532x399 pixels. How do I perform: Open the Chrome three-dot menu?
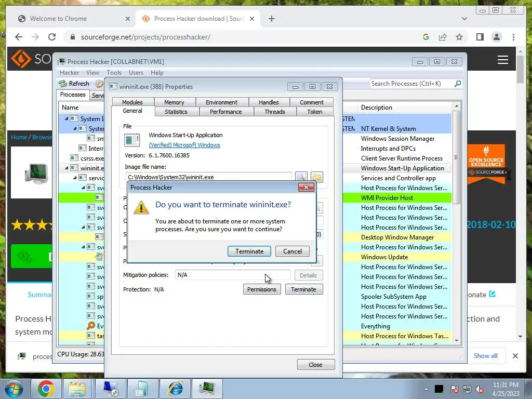tap(513, 37)
